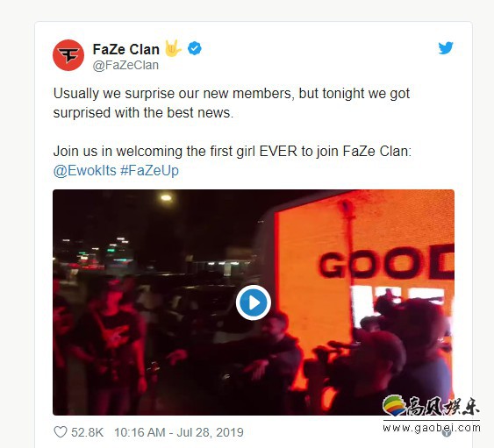
Task: Click the blue verified checkmark badge
Action: click(x=195, y=48)
